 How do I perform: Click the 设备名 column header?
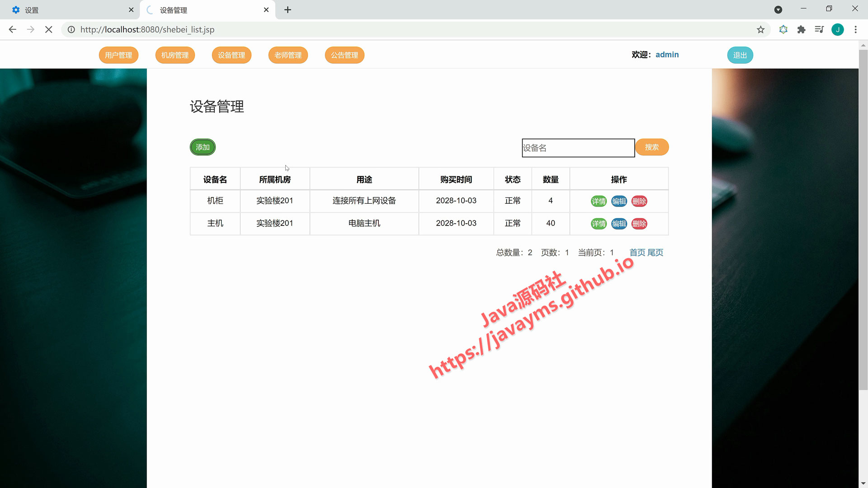(x=215, y=179)
